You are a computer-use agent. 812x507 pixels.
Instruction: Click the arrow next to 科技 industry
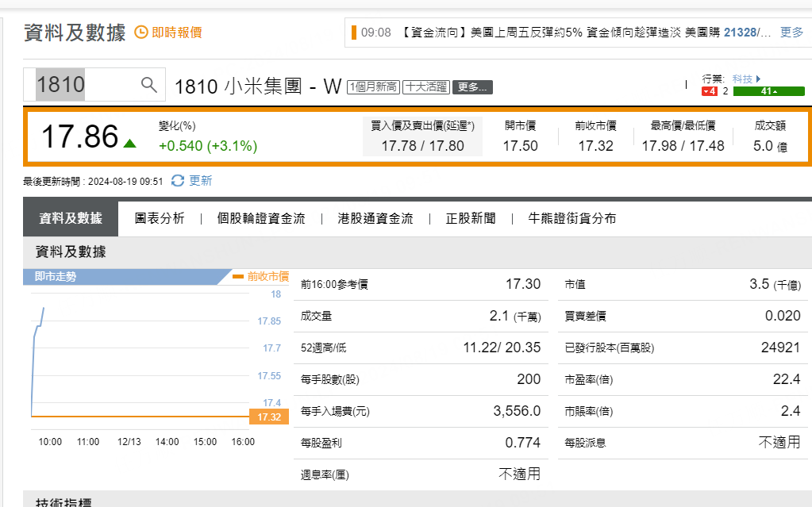[x=758, y=79]
